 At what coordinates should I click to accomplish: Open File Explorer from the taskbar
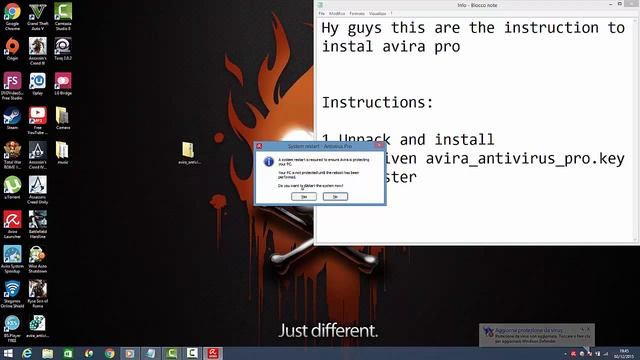[47, 353]
